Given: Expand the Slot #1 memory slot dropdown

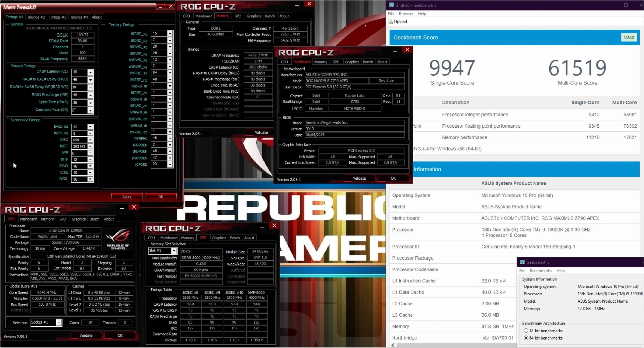Looking at the screenshot, I should (174, 251).
